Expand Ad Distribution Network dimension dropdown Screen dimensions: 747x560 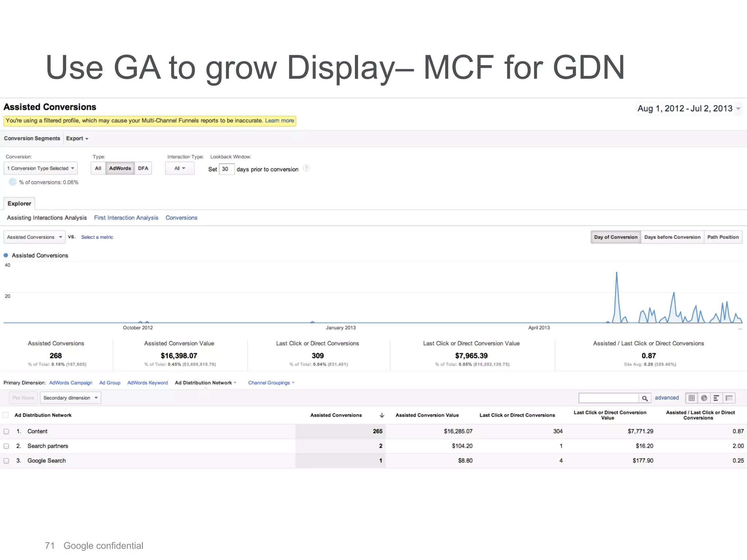(x=206, y=383)
